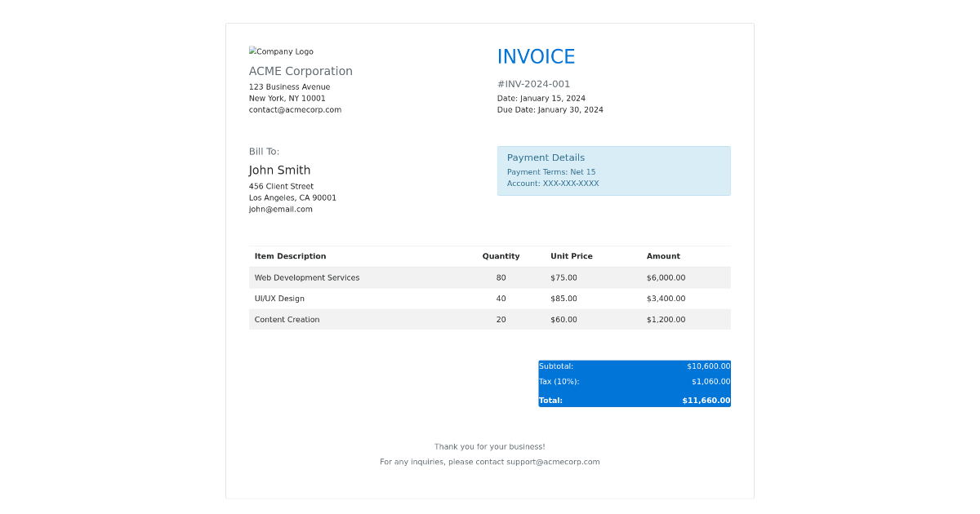Image resolution: width=980 pixels, height=514 pixels.
Task: Click the john@email.com address
Action: 280,209
